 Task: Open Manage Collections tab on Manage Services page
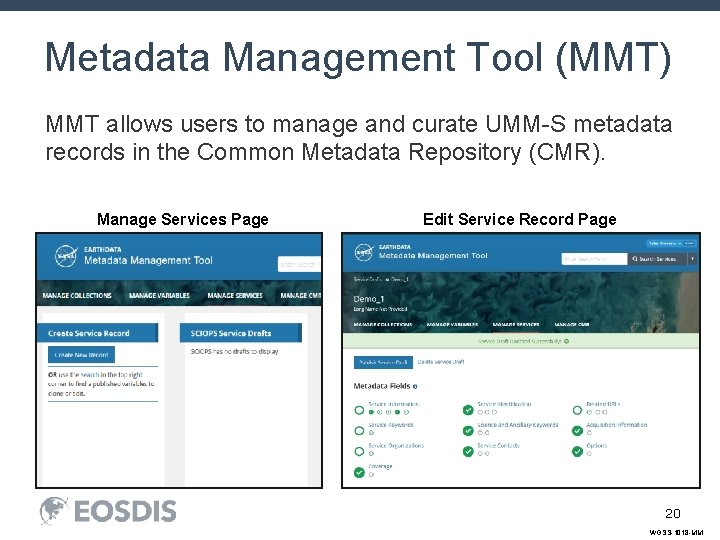(x=77, y=295)
